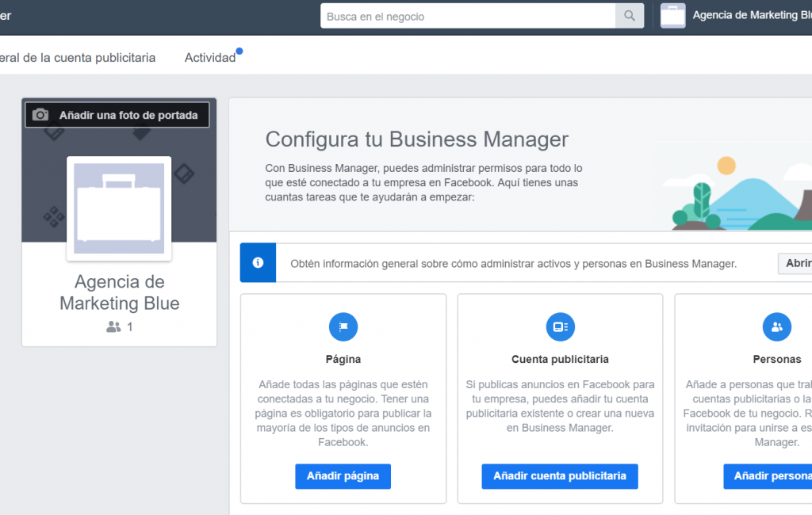Click the members count people icon

point(113,326)
